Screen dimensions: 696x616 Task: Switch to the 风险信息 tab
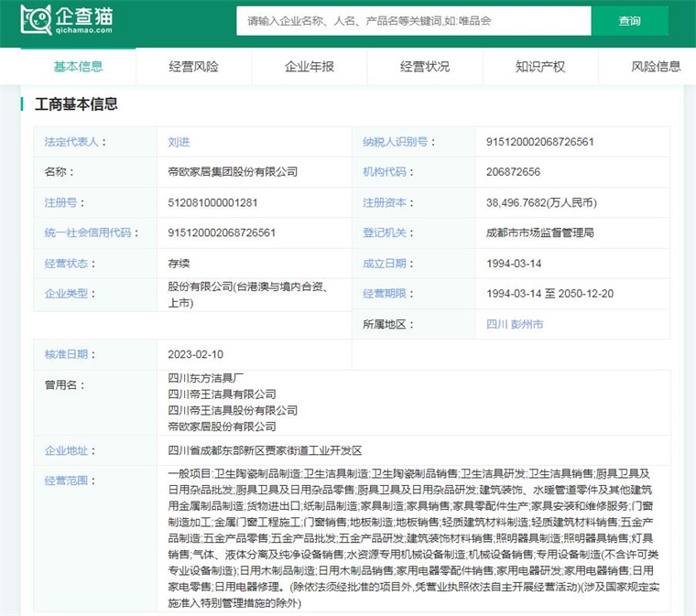[656, 66]
